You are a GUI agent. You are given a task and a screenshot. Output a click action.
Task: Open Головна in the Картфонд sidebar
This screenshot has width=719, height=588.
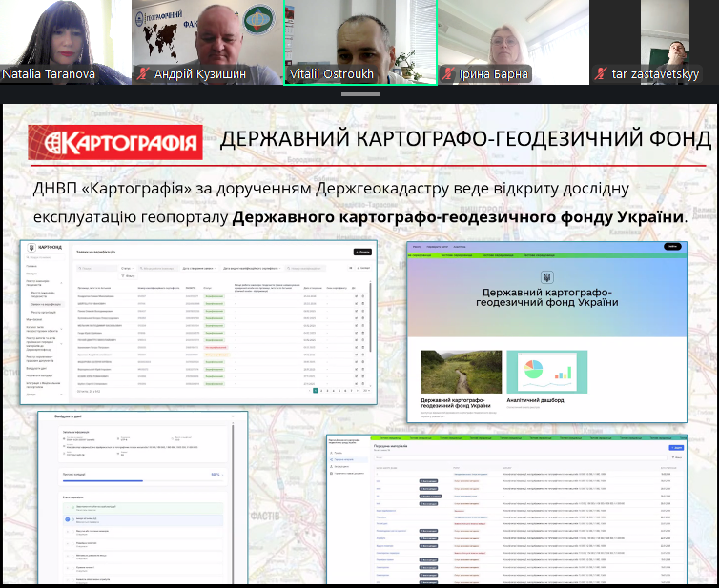click(31, 266)
